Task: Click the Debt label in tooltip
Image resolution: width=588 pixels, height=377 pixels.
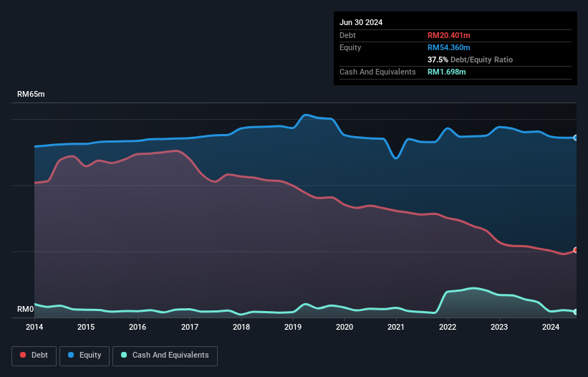Action: (x=347, y=35)
